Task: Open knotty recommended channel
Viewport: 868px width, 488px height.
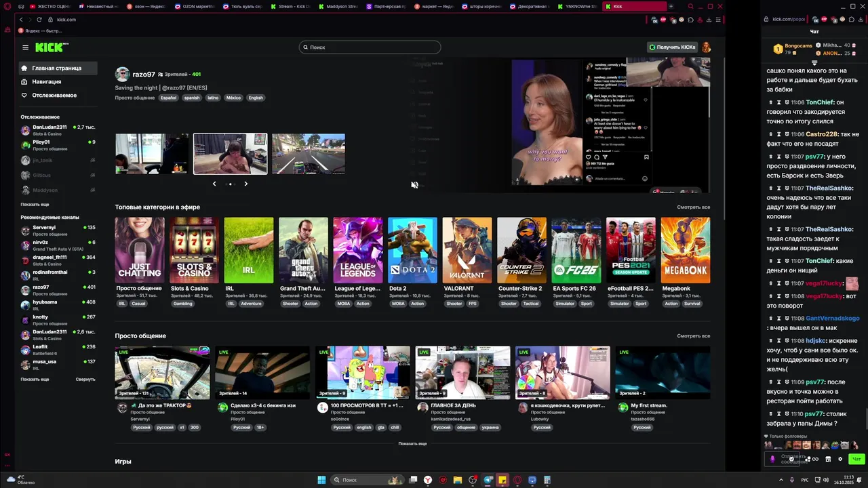Action: coord(58,319)
